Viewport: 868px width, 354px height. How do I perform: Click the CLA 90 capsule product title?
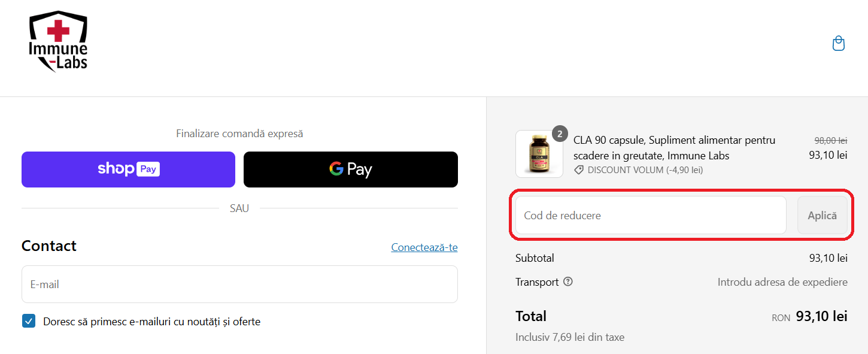(x=675, y=147)
